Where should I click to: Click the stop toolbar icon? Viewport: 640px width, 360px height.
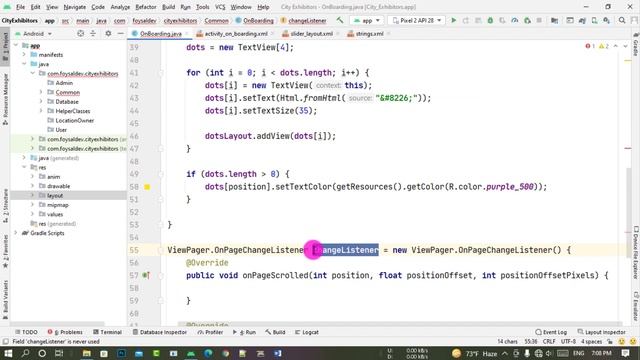539,20
